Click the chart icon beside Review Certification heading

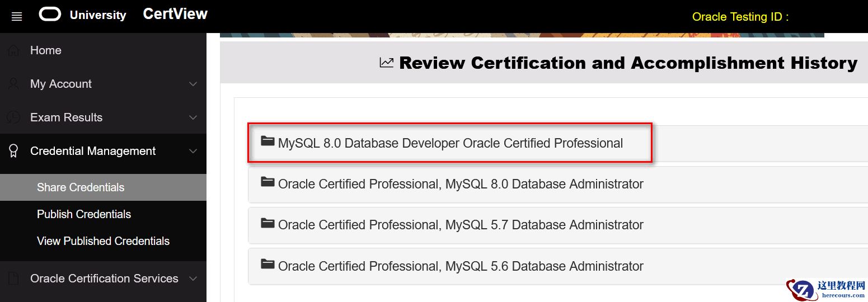(387, 63)
